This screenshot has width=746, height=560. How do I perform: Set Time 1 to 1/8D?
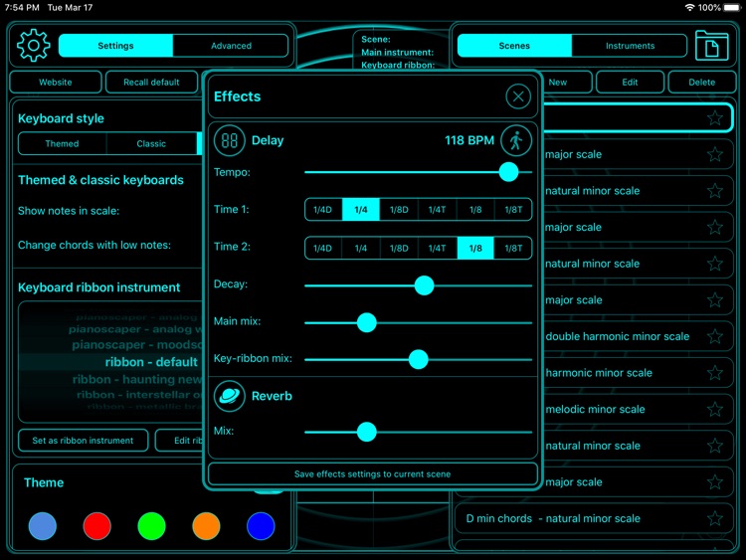click(399, 210)
